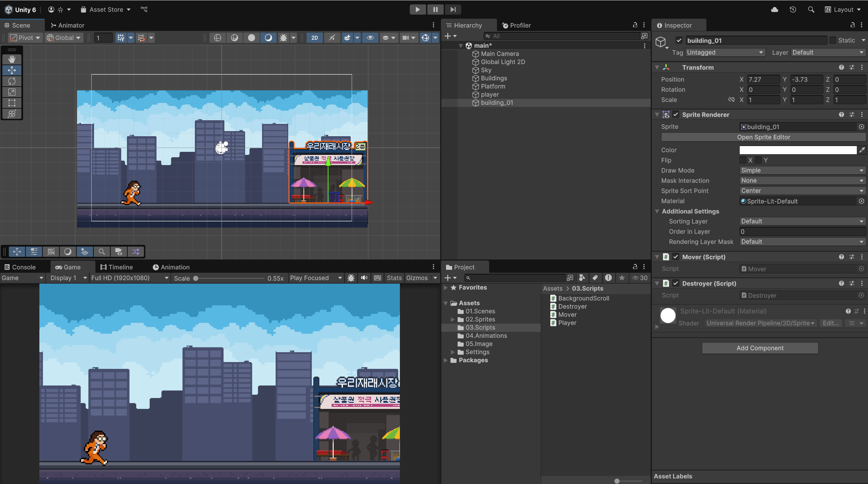Toggle 2D scene view mode
Screen dimensions: 868x484
click(314, 38)
